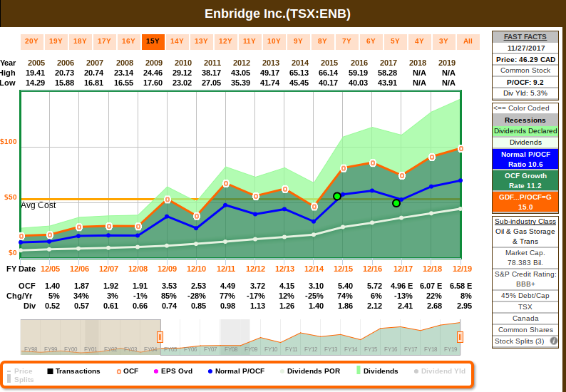The image size is (566, 392).
Task: Click the 45% Debt/Cap entry
Action: [525, 296]
